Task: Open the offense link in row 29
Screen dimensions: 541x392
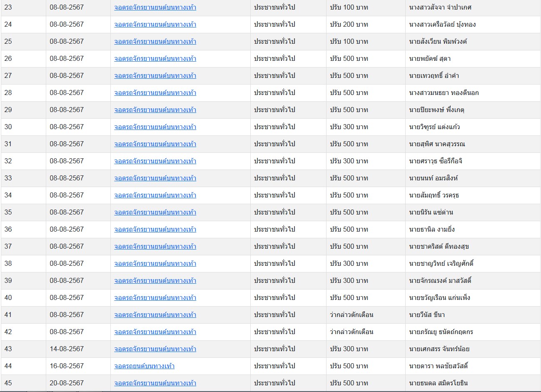Action: click(x=155, y=110)
